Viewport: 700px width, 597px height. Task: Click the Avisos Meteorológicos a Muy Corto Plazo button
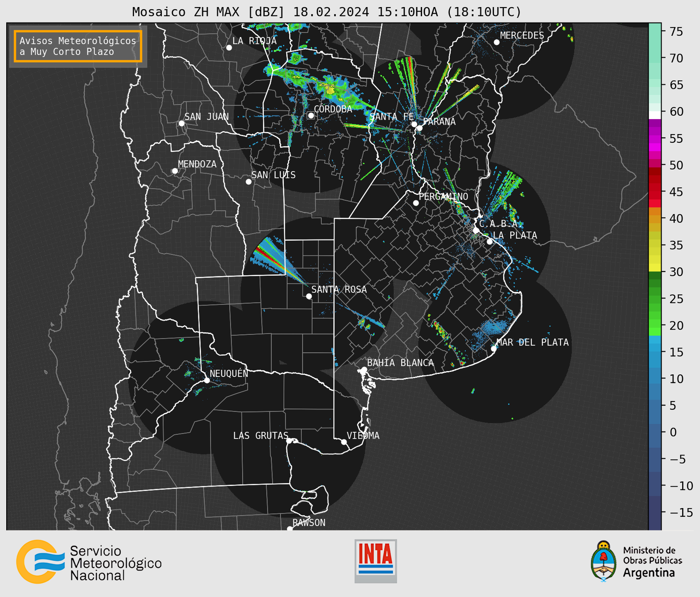[x=78, y=46]
